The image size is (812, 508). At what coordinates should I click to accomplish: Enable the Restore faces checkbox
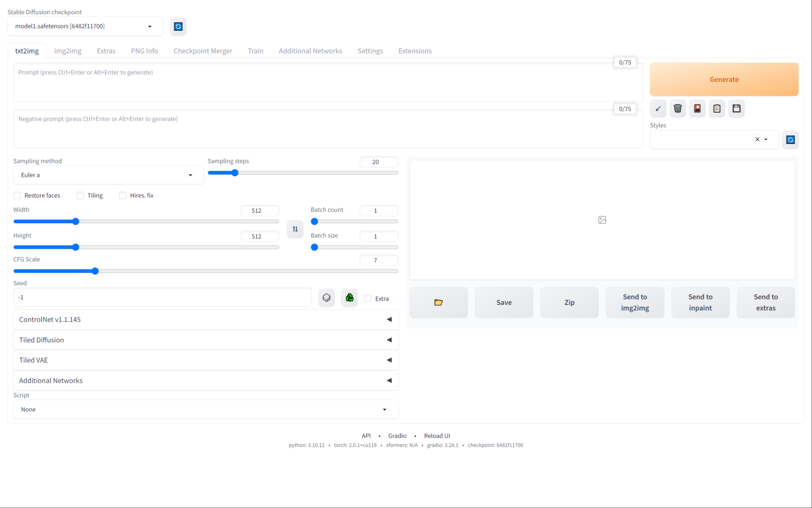17,195
